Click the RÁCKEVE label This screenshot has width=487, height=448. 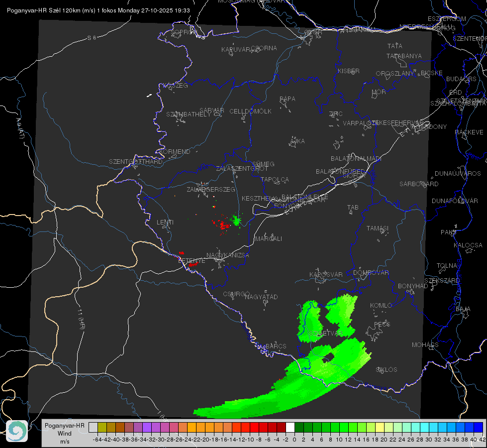click(469, 132)
